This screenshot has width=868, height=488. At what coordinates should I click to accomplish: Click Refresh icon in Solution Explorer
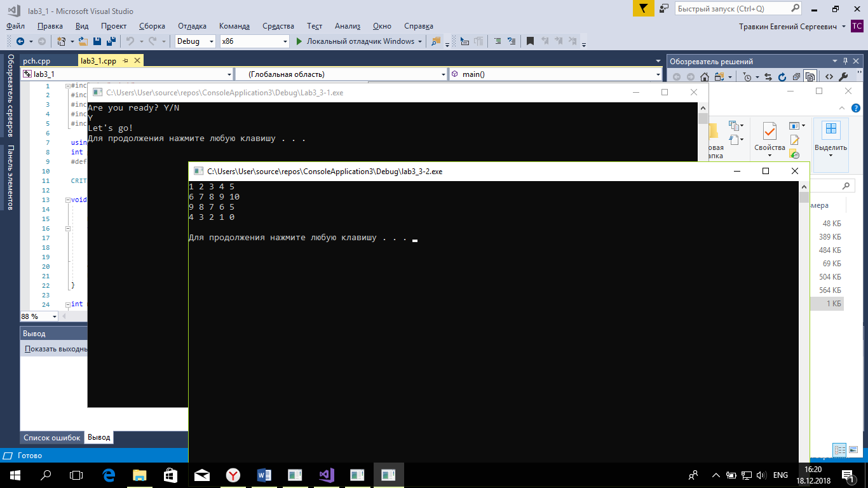(x=782, y=77)
